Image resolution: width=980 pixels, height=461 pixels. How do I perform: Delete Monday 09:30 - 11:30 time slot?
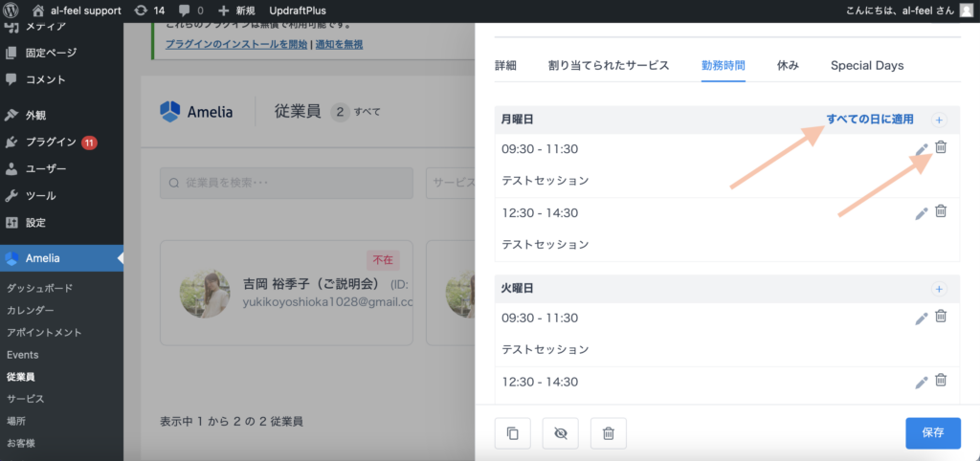[x=940, y=147]
